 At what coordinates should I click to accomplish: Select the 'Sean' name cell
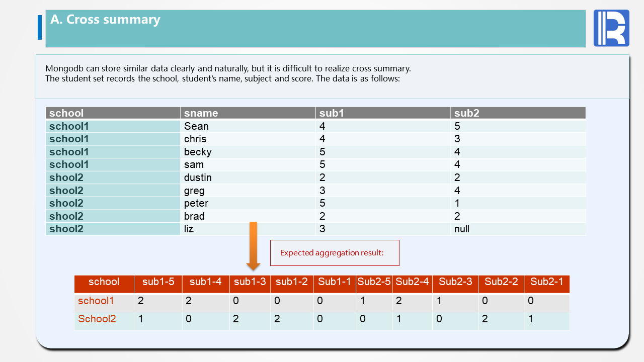(196, 126)
